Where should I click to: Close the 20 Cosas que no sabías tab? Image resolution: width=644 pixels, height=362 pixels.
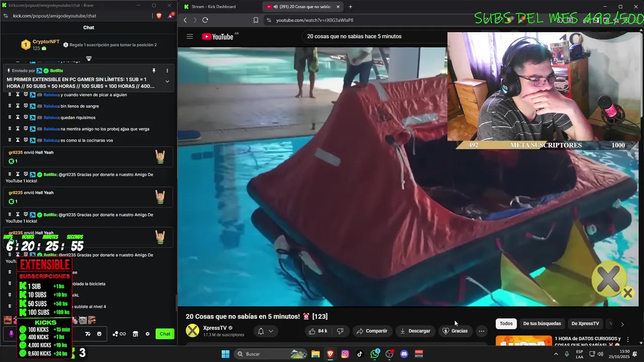[x=338, y=7]
